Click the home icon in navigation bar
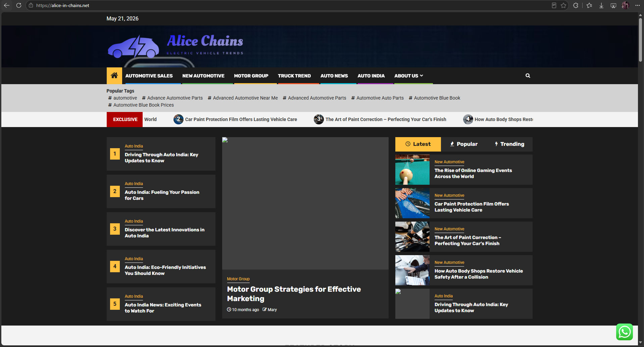The width and height of the screenshot is (644, 347). click(114, 75)
